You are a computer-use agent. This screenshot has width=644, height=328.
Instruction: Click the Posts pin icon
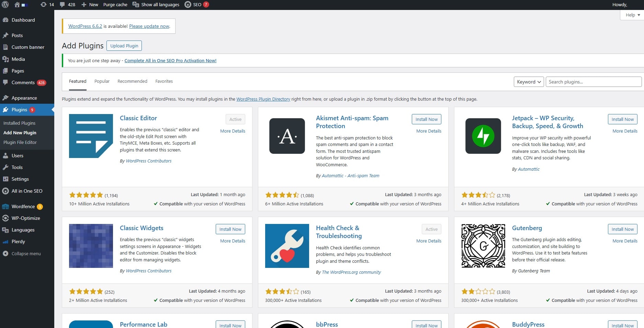[5, 35]
